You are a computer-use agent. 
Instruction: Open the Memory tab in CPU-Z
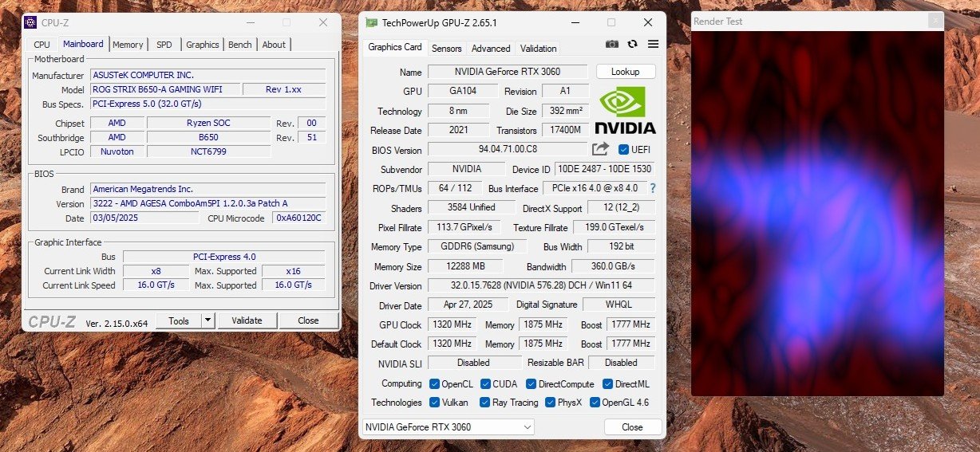tap(128, 45)
